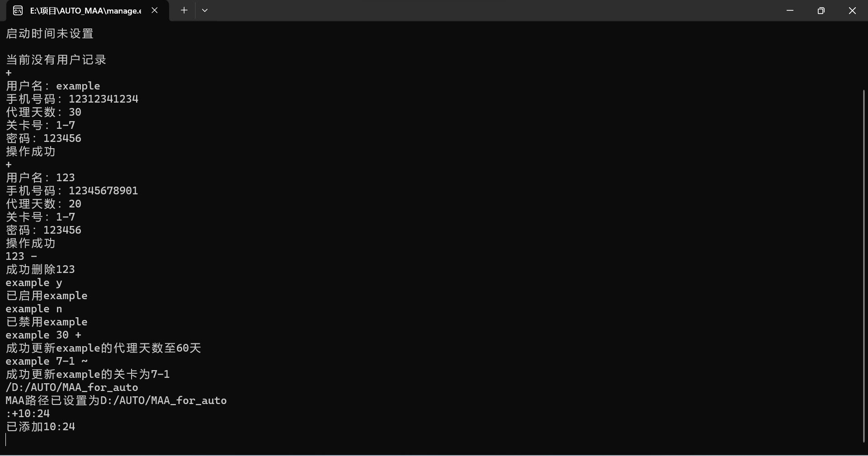Click the '成功更新example的代理天数至60天' line
868x456 pixels.
pos(103,348)
